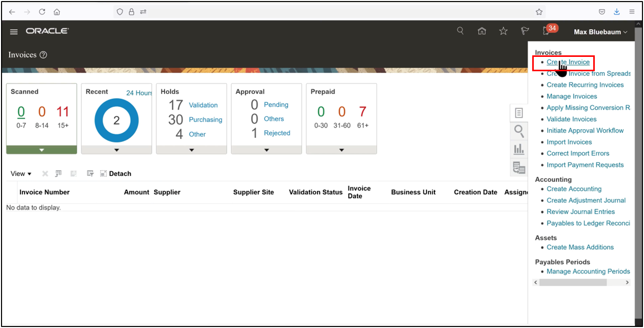Choose Create Accounting under Accounting
Viewport: 644px width, 328px height.
(x=574, y=189)
